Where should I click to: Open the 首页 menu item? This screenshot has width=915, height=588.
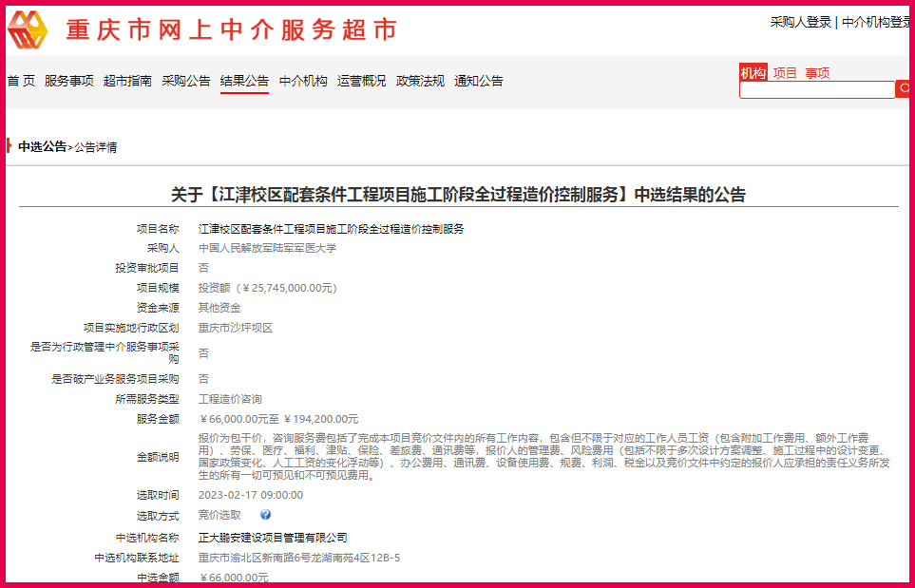[21, 81]
